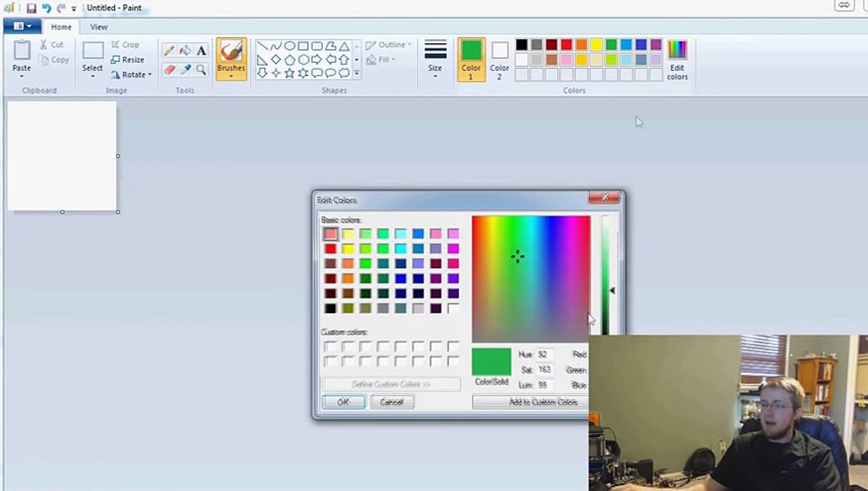Pick the Curve shape
The height and width of the screenshot is (491, 868).
tap(276, 46)
